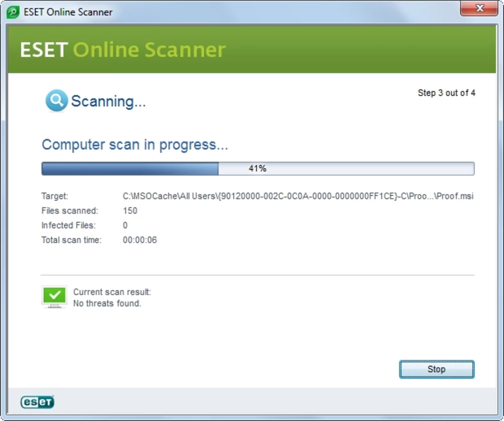Click the Computer scan in progress heading

point(135,145)
